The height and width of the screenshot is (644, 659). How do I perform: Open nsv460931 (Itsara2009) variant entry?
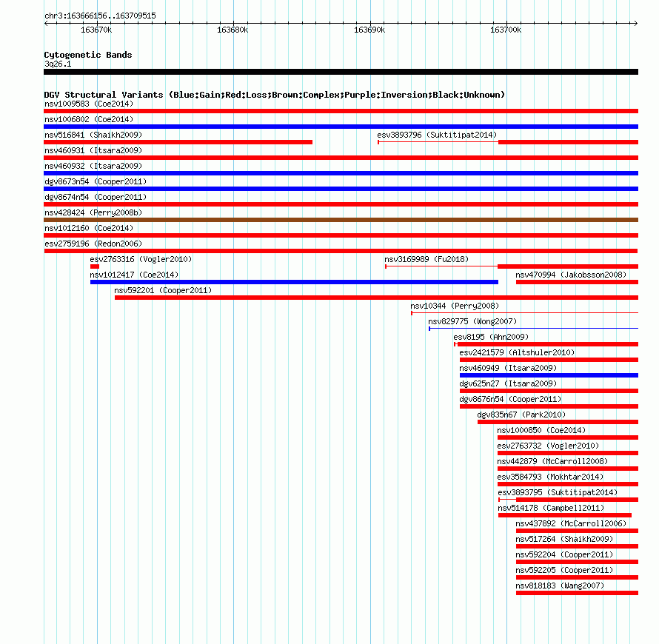(93, 150)
